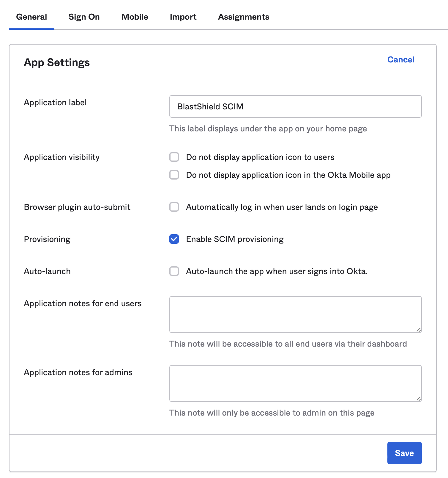Focus the admin notes text area
The height and width of the screenshot is (478, 448).
click(295, 383)
